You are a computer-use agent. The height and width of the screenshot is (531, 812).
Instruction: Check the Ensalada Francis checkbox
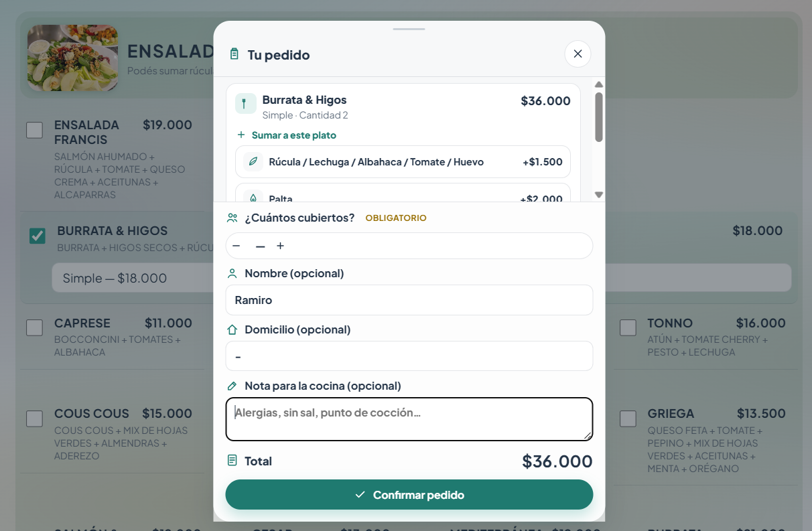click(34, 130)
